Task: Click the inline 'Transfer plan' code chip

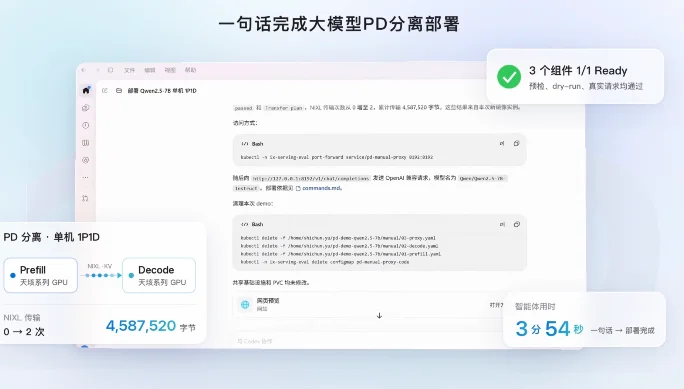Action: [x=284, y=108]
